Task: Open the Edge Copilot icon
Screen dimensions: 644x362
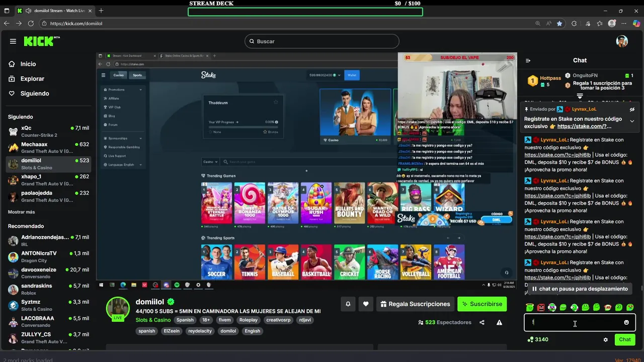Action: point(636,23)
